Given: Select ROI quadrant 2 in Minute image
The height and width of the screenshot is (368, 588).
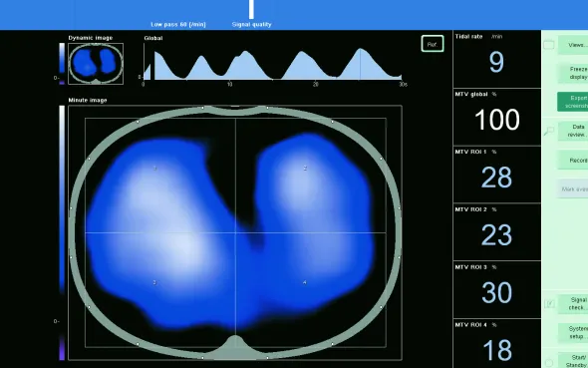Looking at the screenshot, I should [311, 176].
